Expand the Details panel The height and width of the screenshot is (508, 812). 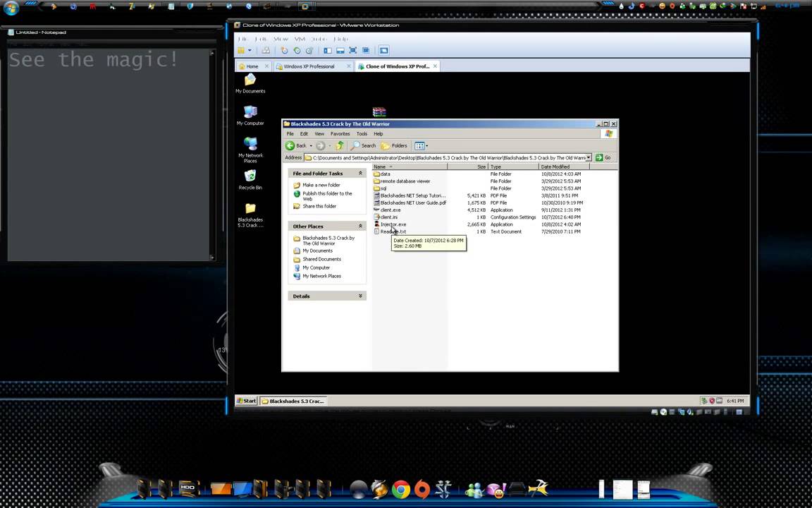[360, 296]
